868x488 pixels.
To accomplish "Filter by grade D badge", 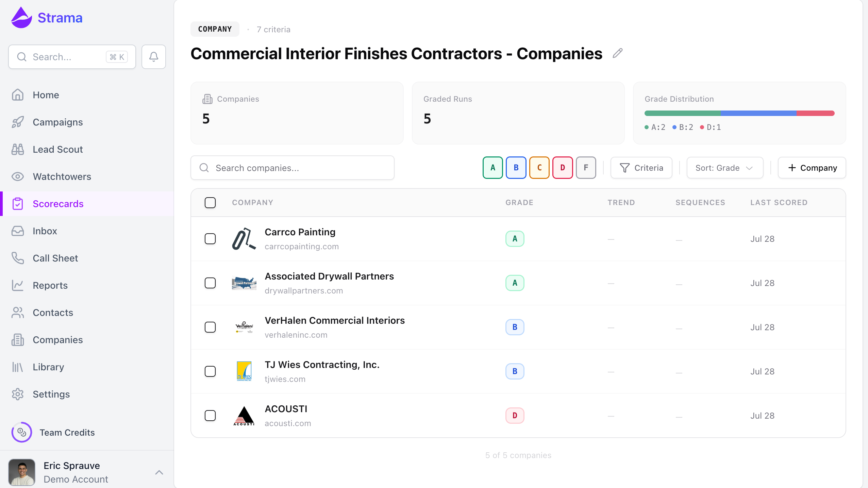I will [x=563, y=168].
